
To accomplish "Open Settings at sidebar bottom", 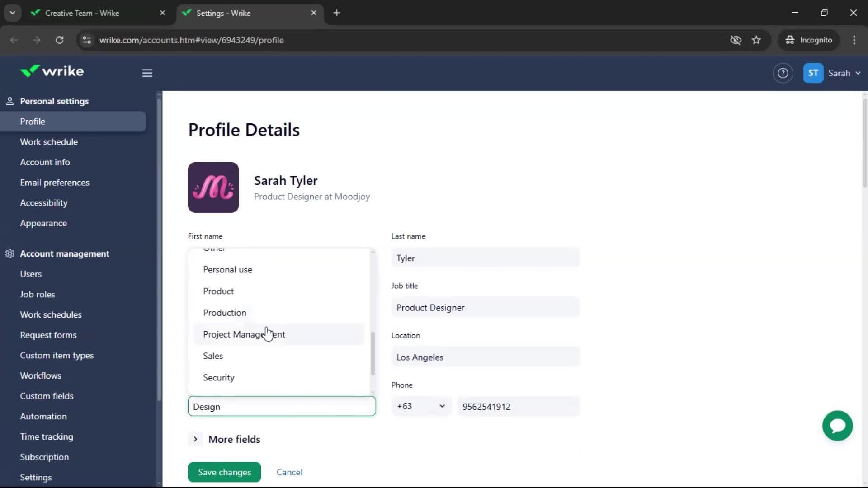I will (x=36, y=477).
